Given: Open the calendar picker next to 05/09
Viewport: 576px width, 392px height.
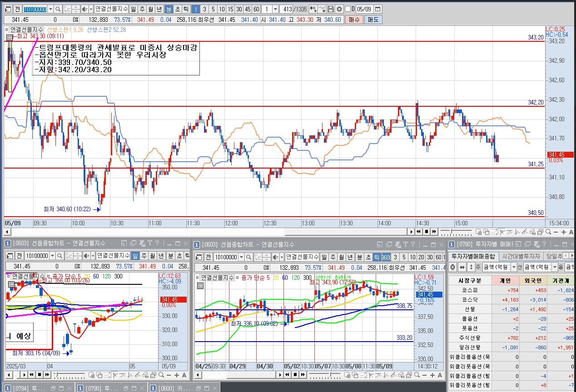Looking at the screenshot, I should click(x=377, y=9).
